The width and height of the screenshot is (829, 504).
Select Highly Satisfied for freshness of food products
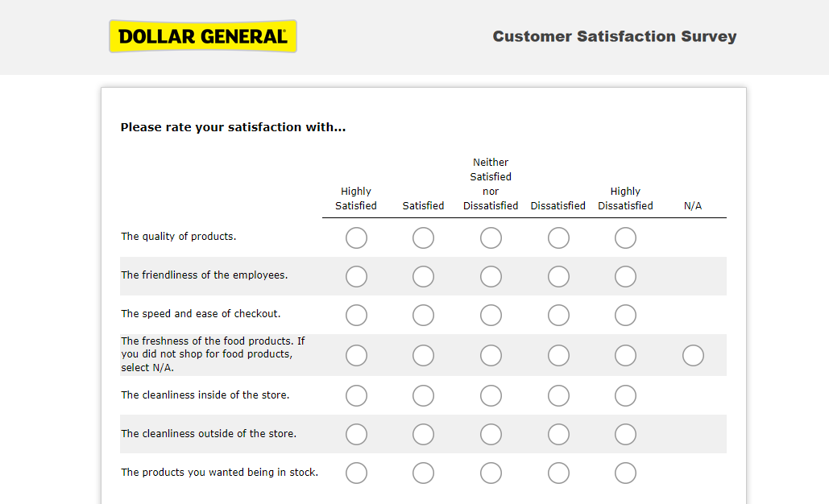coord(356,355)
